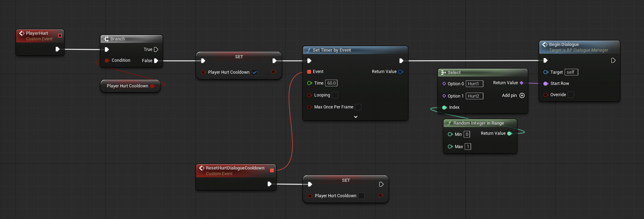Click the Branch True output pin
This screenshot has height=219, width=644.
[x=156, y=49]
